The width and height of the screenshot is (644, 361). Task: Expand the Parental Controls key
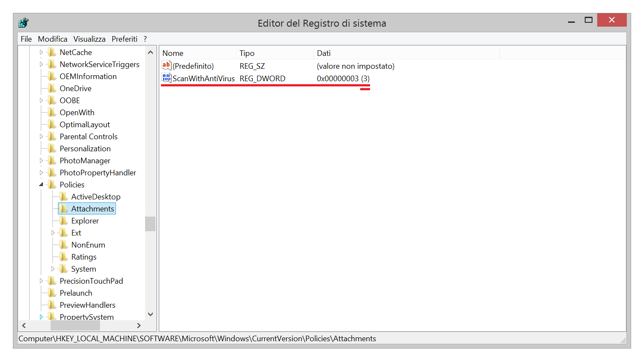(x=41, y=137)
